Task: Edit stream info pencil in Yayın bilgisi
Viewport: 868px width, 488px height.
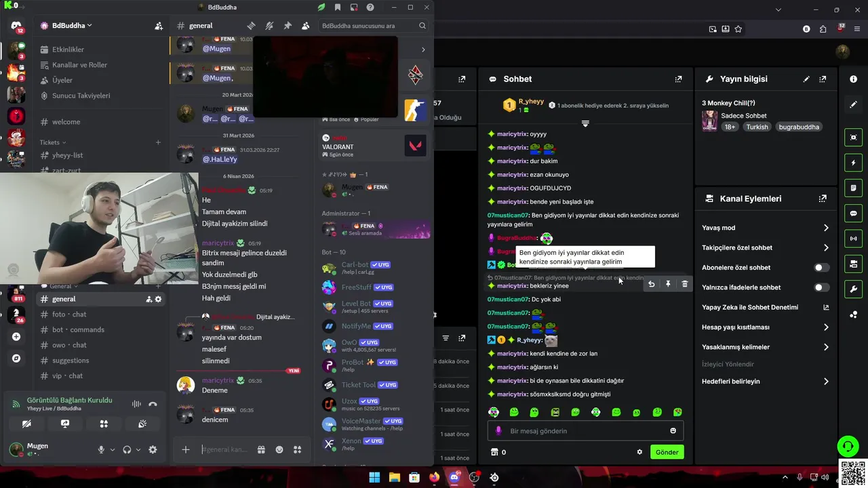Action: pyautogui.click(x=806, y=79)
